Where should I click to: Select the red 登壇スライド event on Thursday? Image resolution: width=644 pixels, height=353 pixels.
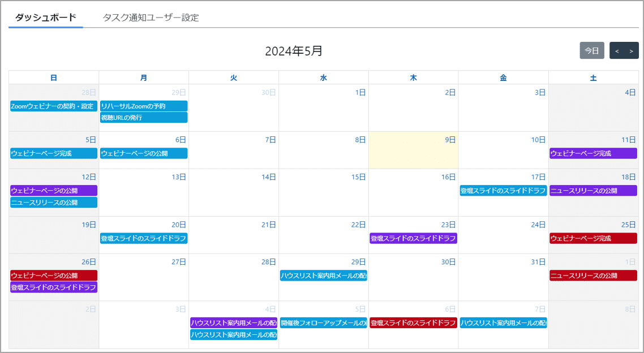[x=413, y=323]
